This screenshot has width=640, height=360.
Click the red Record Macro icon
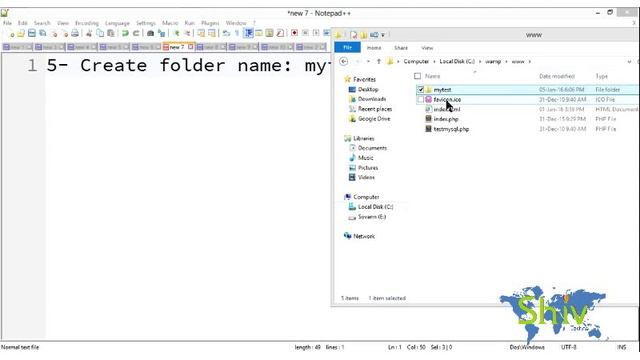(294, 33)
